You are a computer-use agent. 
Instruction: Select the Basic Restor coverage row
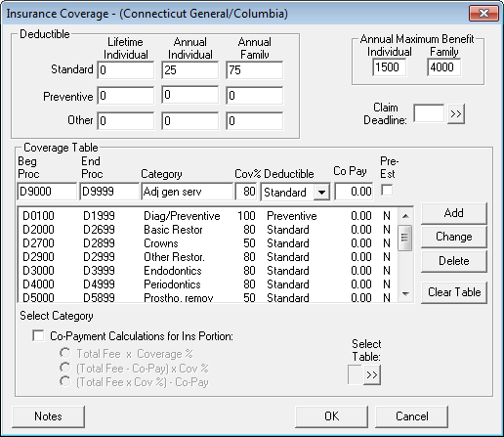pyautogui.click(x=208, y=230)
